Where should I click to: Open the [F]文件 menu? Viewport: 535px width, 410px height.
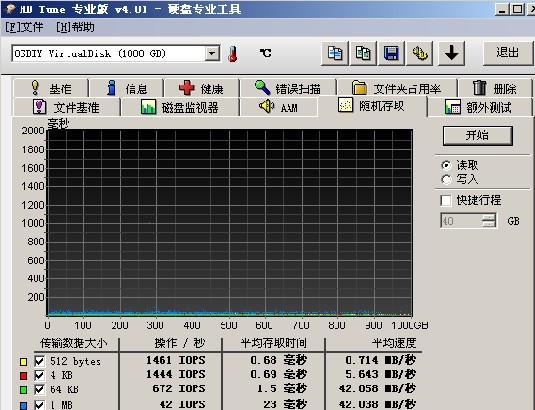click(x=24, y=27)
